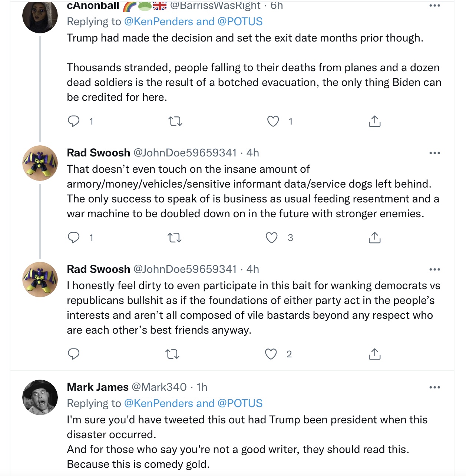
Task: Open more options on cAnonball's tweet
Action: [434, 6]
